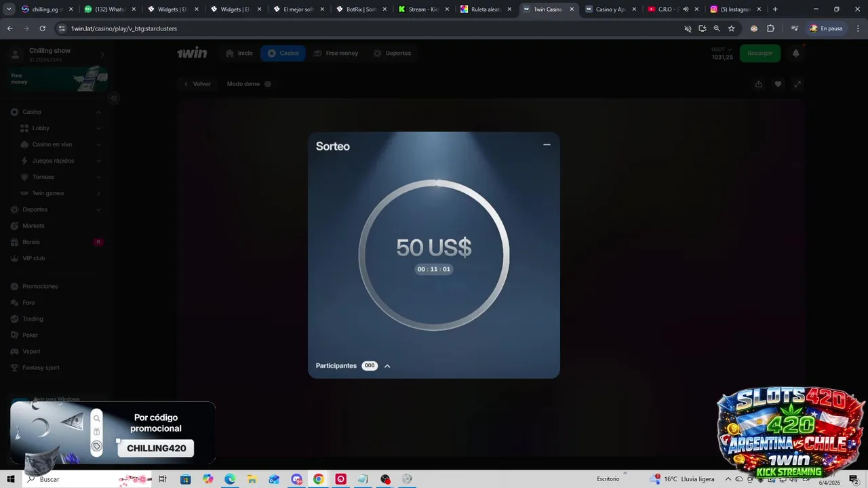Expand the Deportes sidebar section
Screen dimensions: 868x488
click(x=98, y=209)
